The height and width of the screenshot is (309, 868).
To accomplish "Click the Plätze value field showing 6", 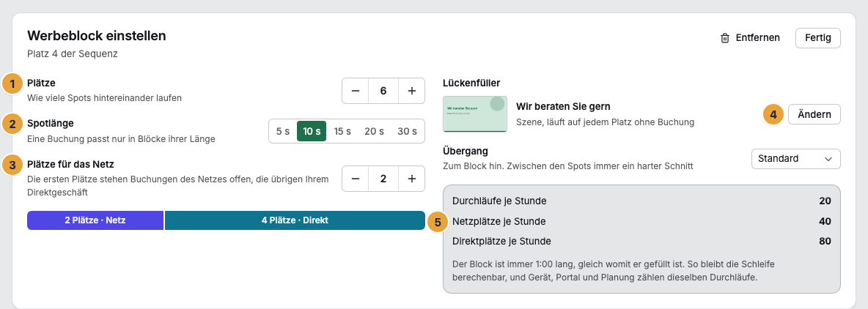I will tap(383, 91).
